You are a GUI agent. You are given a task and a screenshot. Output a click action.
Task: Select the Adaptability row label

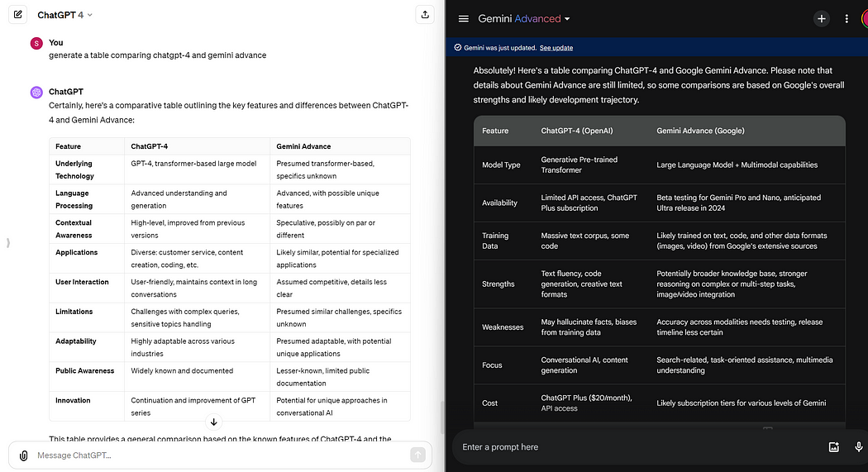[x=76, y=341]
